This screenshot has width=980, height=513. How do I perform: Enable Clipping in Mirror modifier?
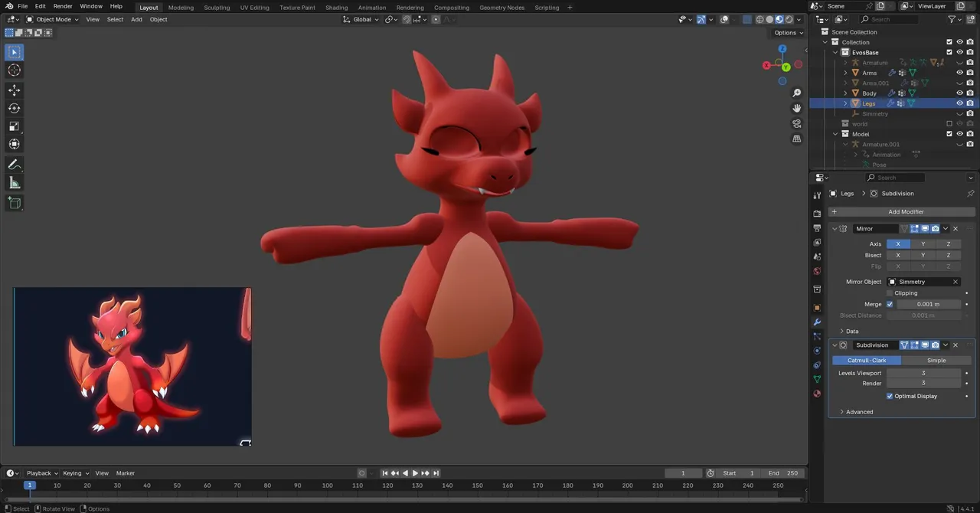click(x=890, y=292)
